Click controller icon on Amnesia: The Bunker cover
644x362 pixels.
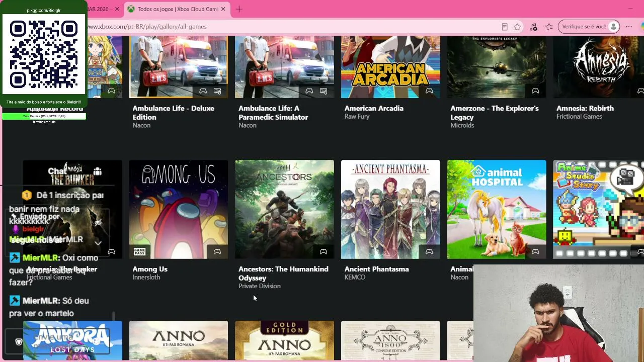point(111,251)
